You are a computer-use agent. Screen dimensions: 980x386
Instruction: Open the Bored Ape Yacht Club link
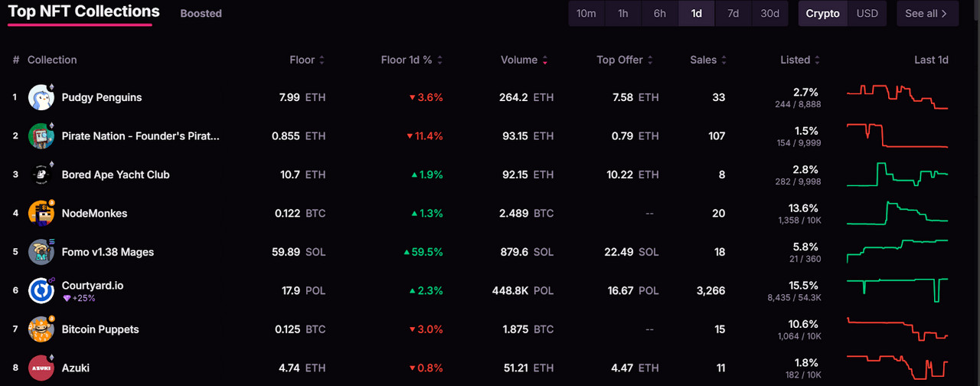(116, 175)
